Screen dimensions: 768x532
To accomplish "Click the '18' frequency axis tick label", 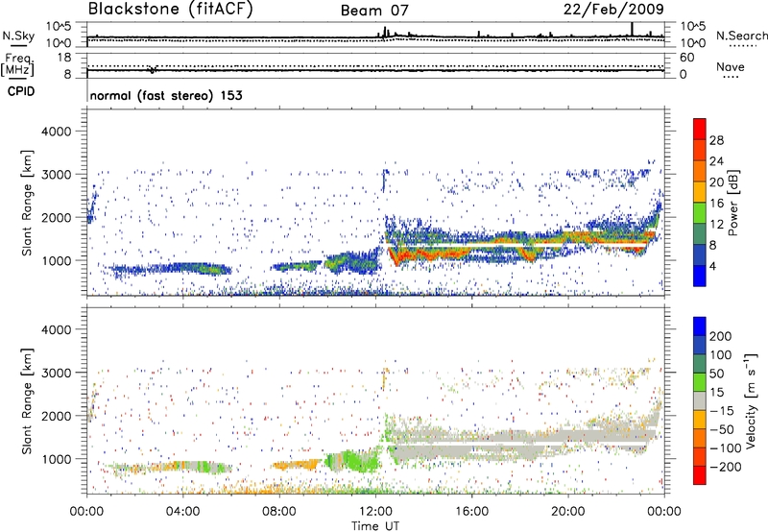I will click(64, 58).
